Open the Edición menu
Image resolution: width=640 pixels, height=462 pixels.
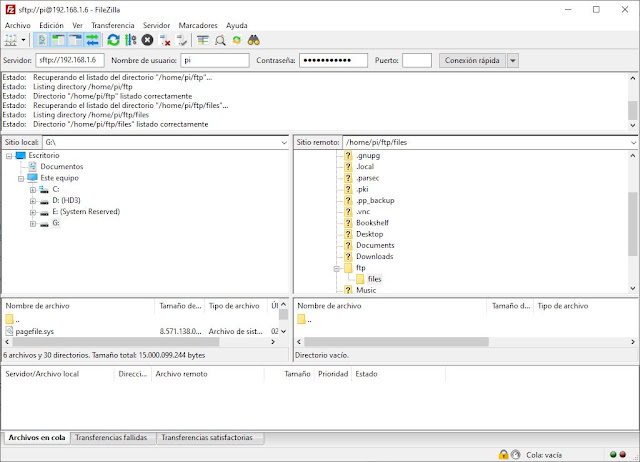pyautogui.click(x=51, y=25)
